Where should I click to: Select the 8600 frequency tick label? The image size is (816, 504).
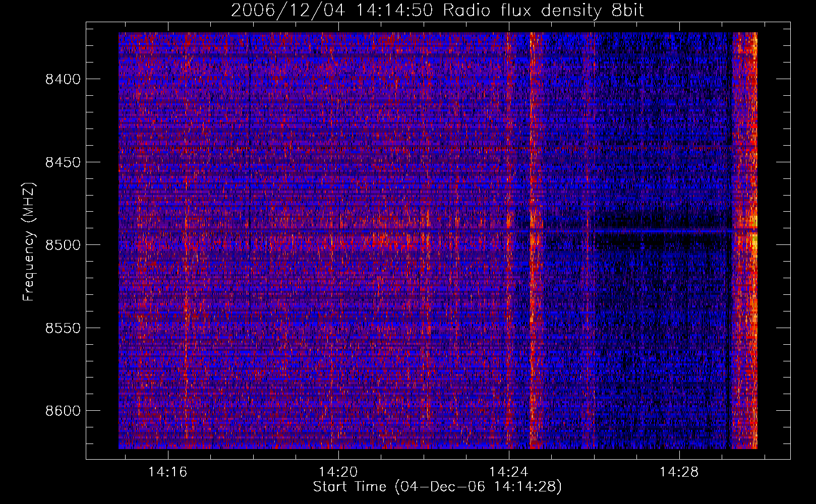click(63, 411)
